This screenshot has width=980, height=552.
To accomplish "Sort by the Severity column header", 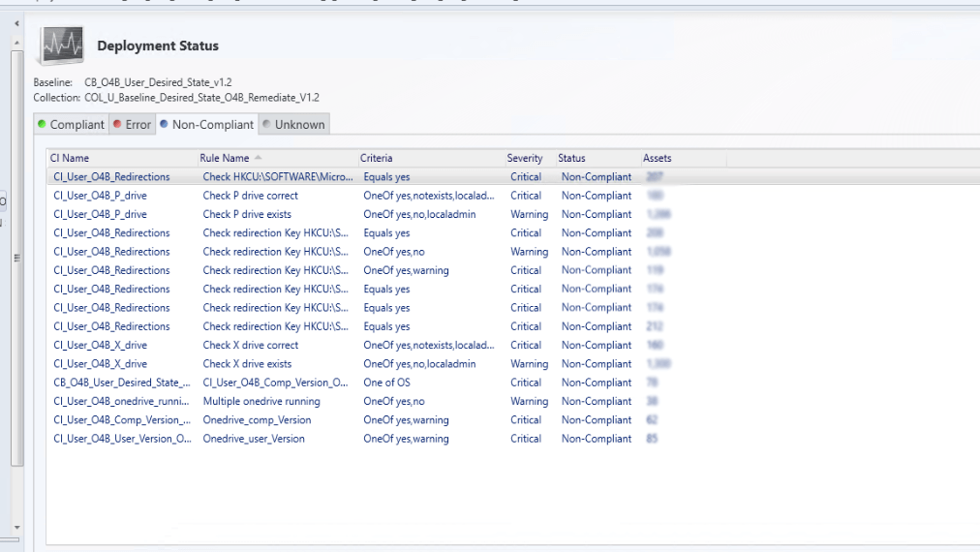I will (x=524, y=158).
